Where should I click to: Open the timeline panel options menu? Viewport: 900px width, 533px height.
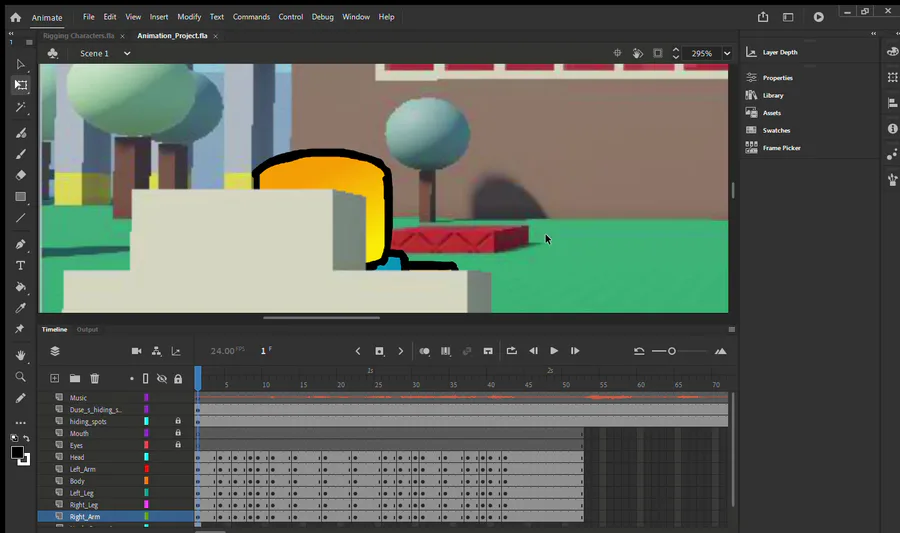(731, 329)
